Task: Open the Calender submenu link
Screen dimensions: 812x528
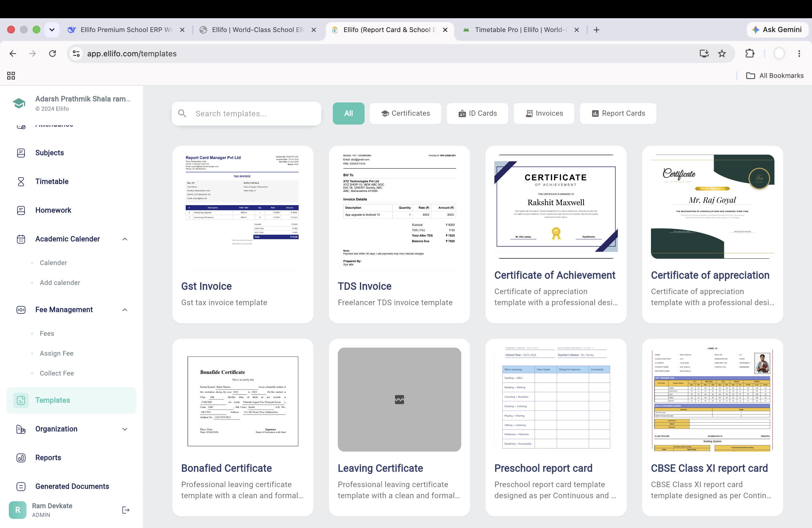Action: tap(53, 263)
